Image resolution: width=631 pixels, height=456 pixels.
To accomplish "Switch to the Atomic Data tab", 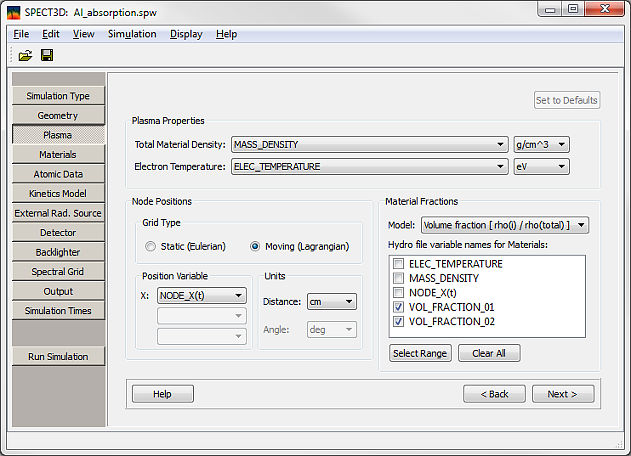I will [x=58, y=174].
